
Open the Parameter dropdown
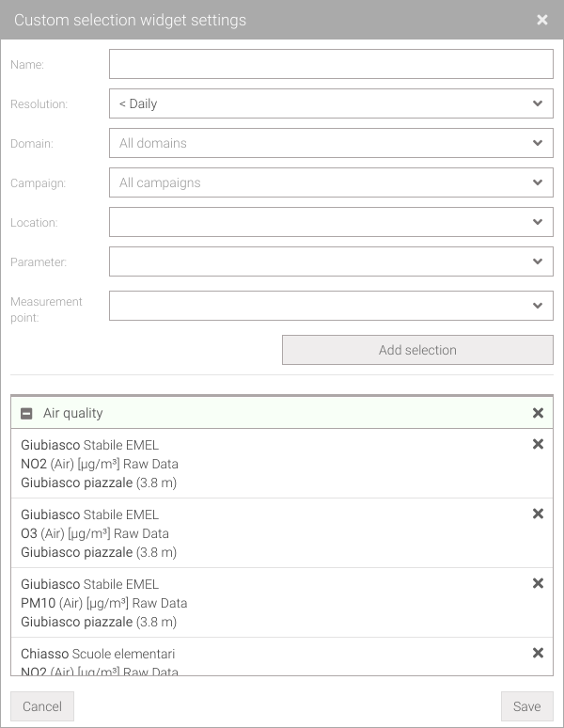click(331, 261)
